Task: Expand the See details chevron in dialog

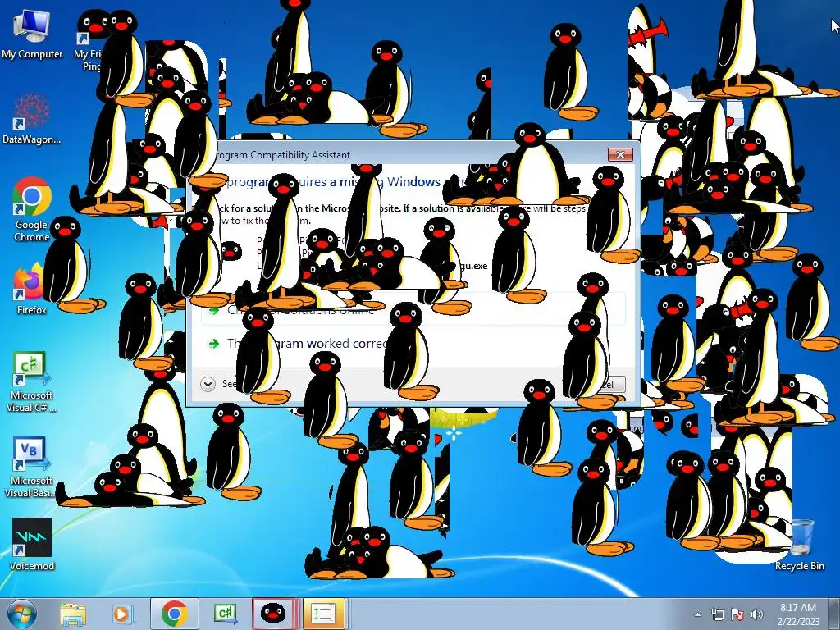Action: coord(208,384)
